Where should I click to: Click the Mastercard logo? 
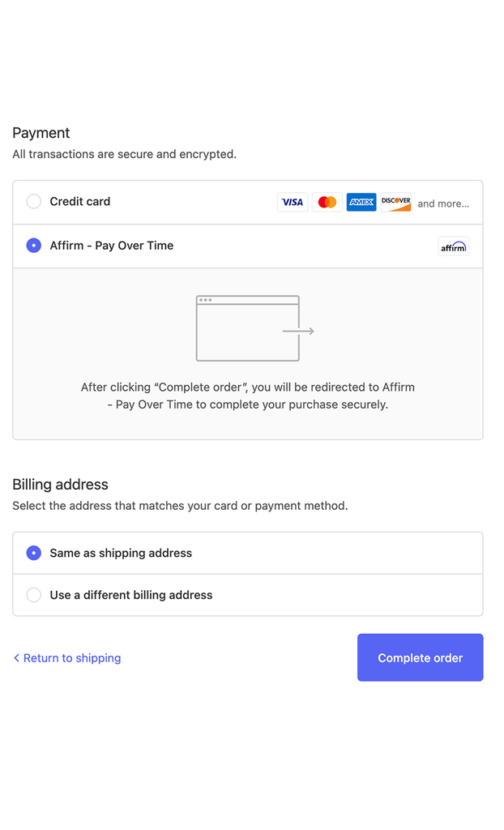[x=327, y=203]
